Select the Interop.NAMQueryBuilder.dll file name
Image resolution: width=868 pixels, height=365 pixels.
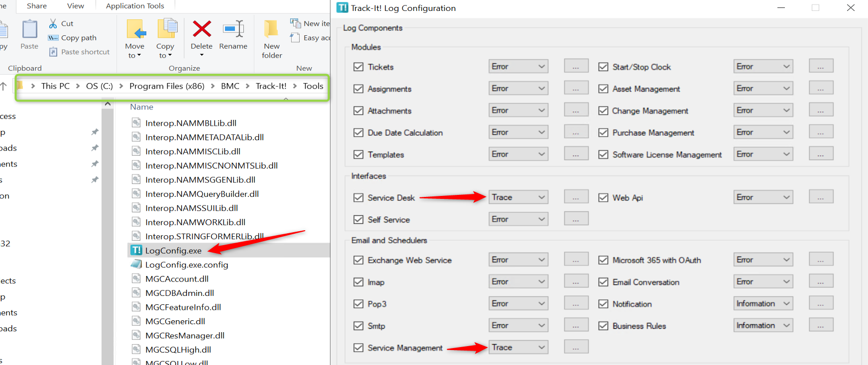[x=202, y=193]
